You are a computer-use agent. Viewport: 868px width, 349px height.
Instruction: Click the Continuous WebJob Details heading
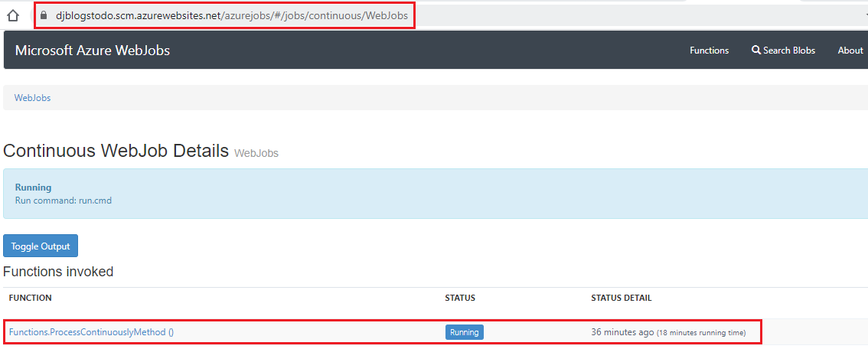coord(116,151)
